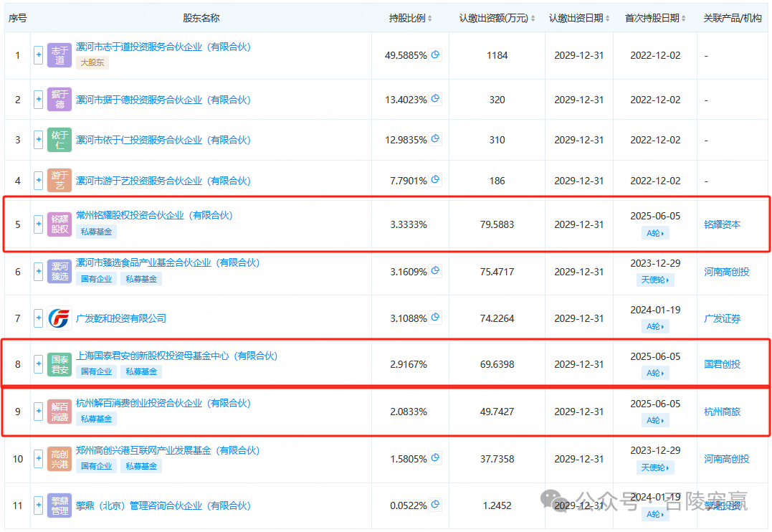Expand row 6 shareholder 漯河市臻选食品产业基金
772x532 pixels.
[x=39, y=272]
